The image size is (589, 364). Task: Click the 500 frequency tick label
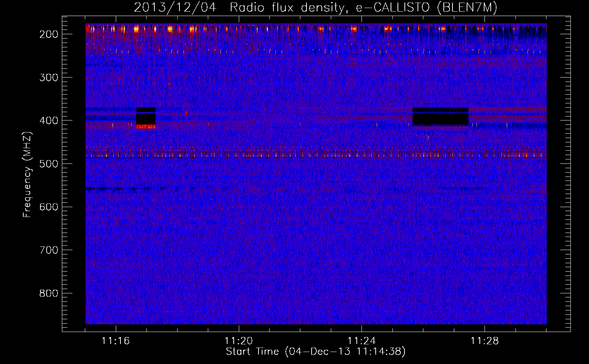[48, 164]
